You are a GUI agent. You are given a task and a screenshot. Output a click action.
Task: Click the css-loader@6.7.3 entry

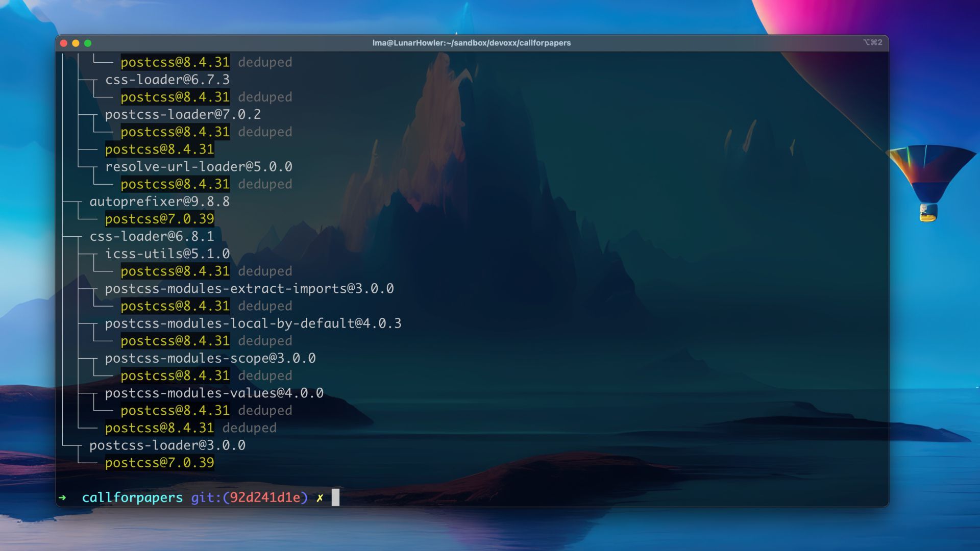[167, 80]
